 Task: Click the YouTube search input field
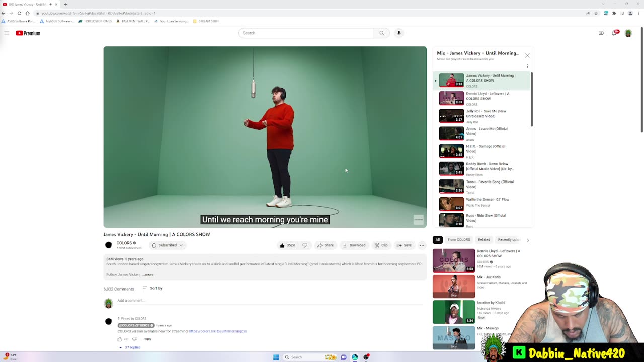[x=306, y=33]
